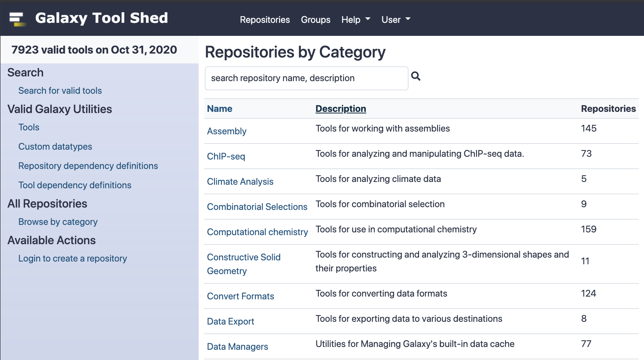Open the Data Managers category
The image size is (644, 360).
pyautogui.click(x=238, y=347)
